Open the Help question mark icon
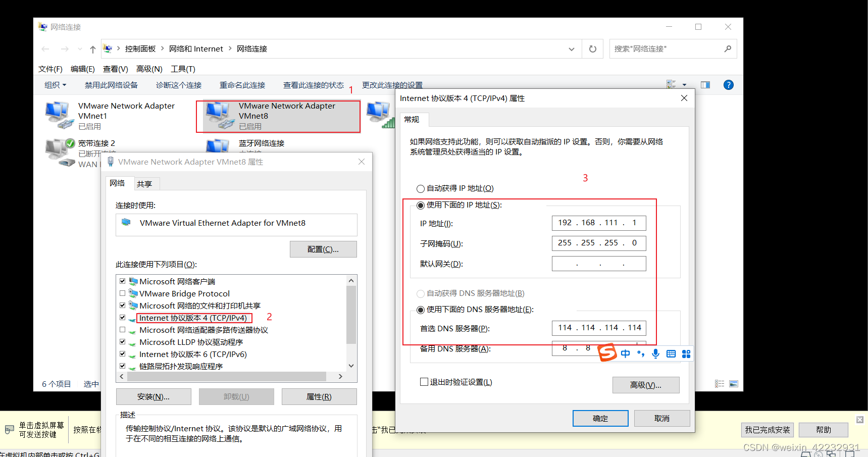The image size is (868, 457). pyautogui.click(x=728, y=85)
